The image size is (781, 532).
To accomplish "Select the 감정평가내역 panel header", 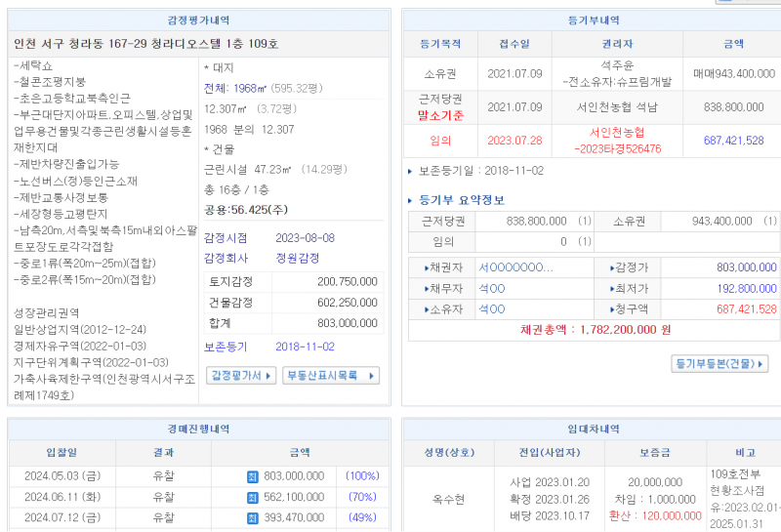I will point(199,20).
